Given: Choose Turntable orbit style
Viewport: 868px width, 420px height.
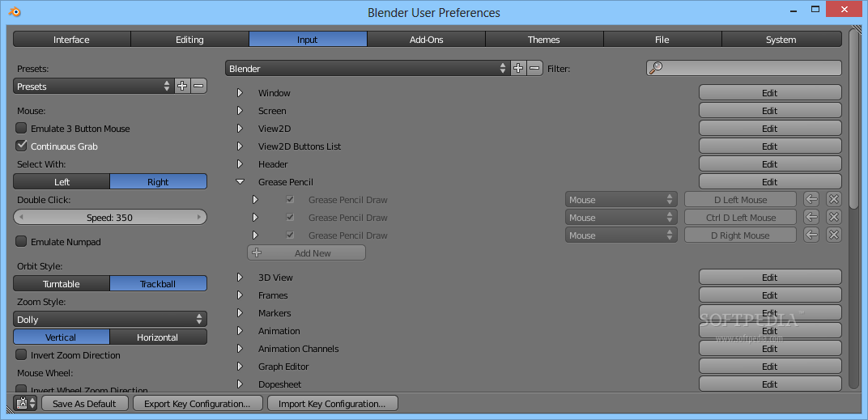Looking at the screenshot, I should point(62,284).
